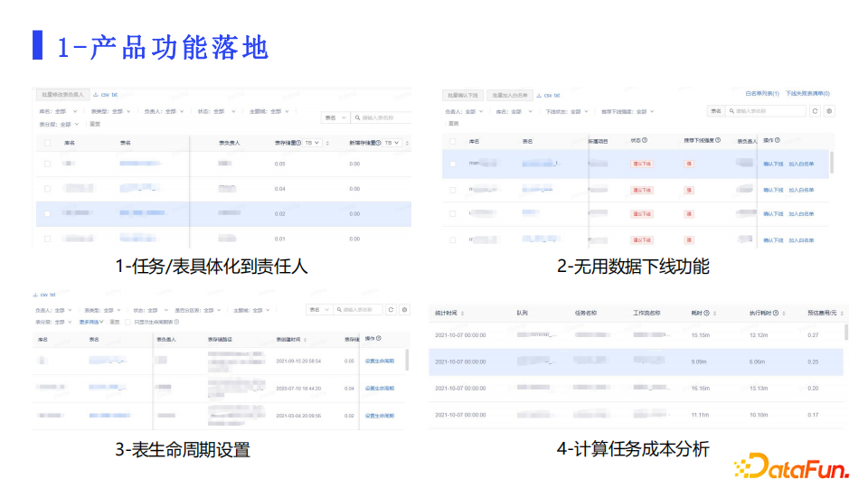The image size is (868, 488).
Task: Click the help icon next to 状态 column header
Action: 646,141
